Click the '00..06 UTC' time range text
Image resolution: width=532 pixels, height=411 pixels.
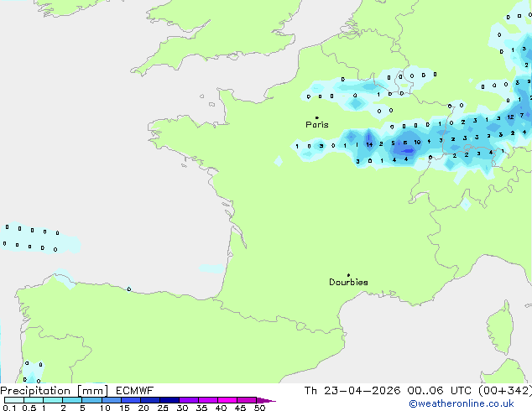(440, 391)
